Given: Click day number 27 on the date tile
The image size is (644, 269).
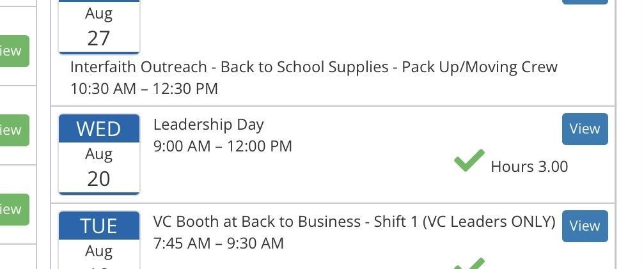Looking at the screenshot, I should [98, 38].
